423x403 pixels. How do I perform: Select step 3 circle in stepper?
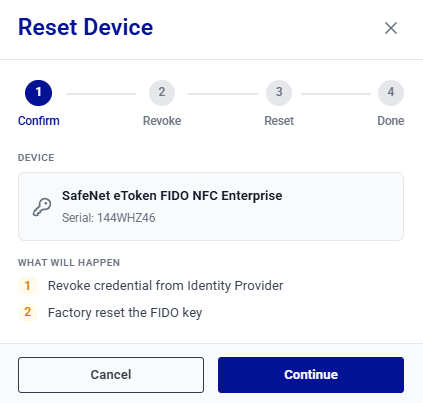pos(279,93)
